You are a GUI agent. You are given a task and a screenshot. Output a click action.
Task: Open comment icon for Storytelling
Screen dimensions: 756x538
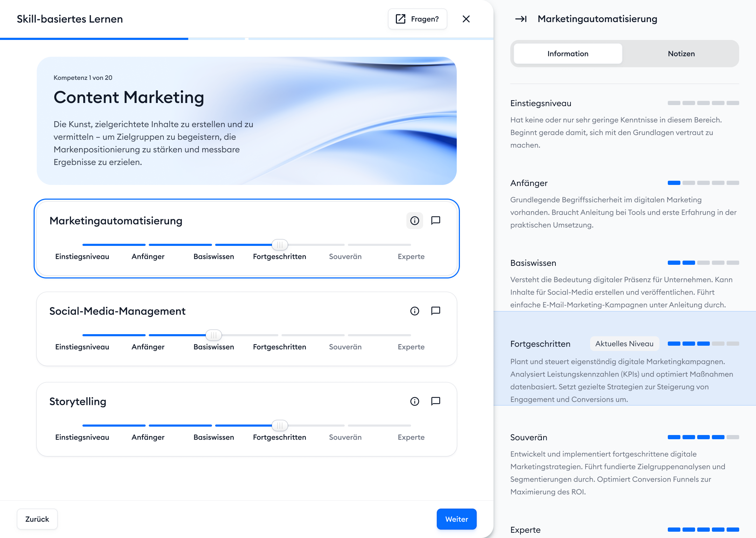point(435,401)
